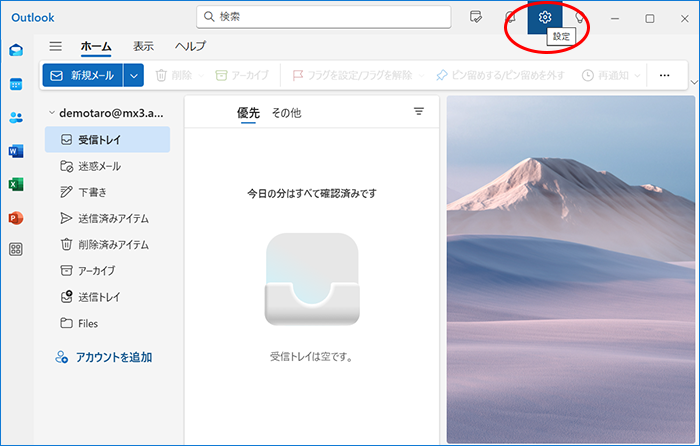
Task: Click the 検索 search box
Action: [x=324, y=17]
